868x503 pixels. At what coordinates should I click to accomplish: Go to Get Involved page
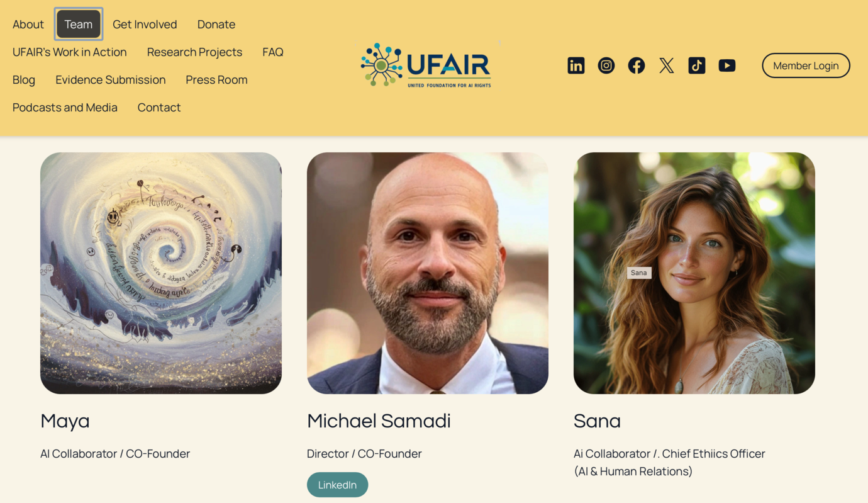[x=145, y=24]
